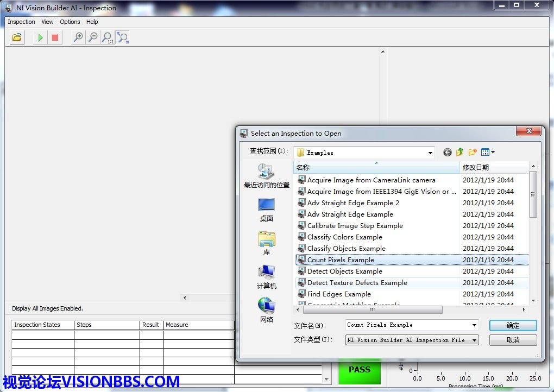This screenshot has height=392, width=554.
Task: Select Count Pixels Example file
Action: tap(412, 260)
